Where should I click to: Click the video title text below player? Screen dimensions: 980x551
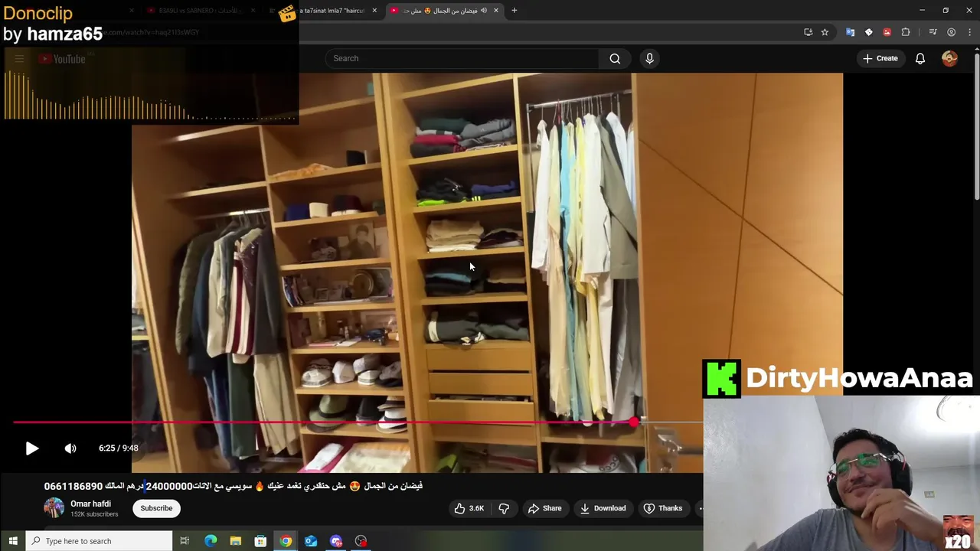[x=234, y=486]
